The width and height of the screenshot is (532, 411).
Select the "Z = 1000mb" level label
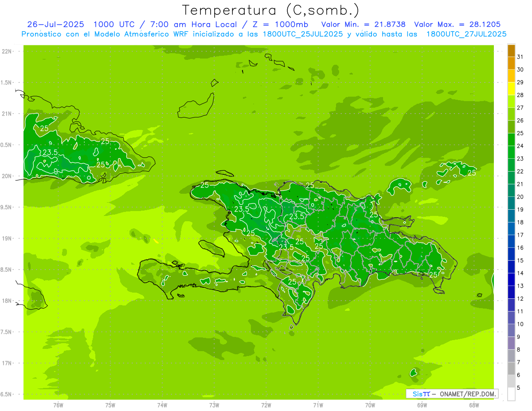[281, 24]
